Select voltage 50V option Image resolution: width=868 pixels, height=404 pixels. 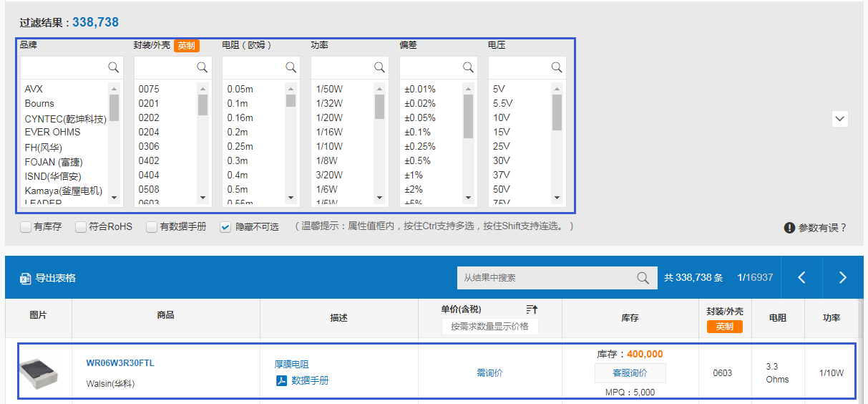(502, 189)
